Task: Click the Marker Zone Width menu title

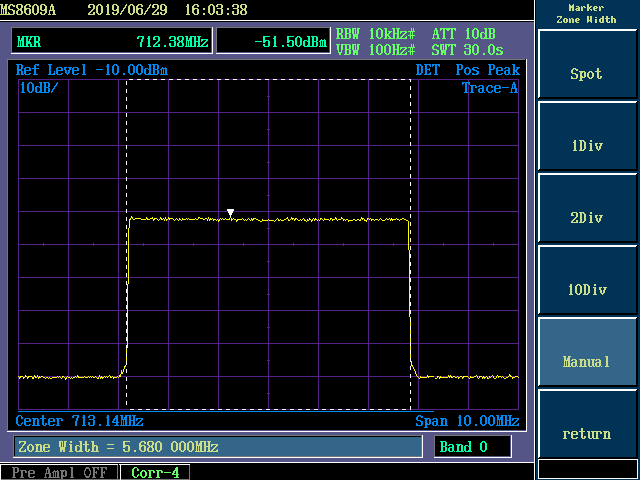Action: [x=586, y=13]
